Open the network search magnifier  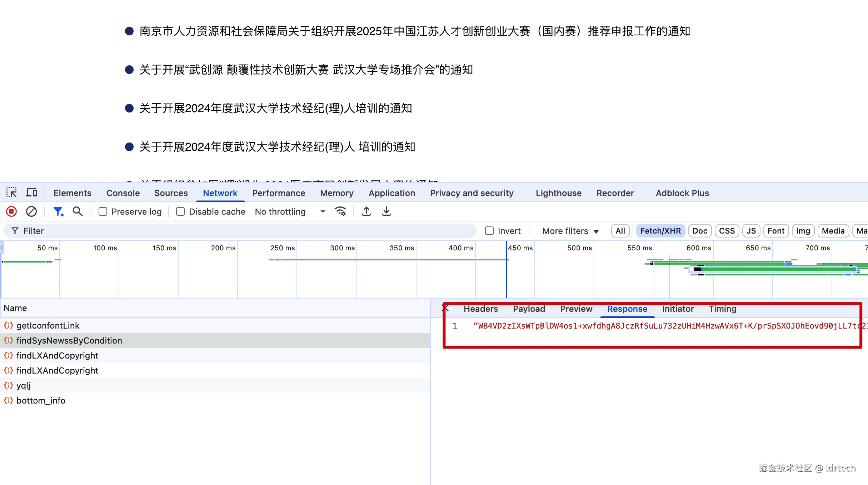pos(78,212)
